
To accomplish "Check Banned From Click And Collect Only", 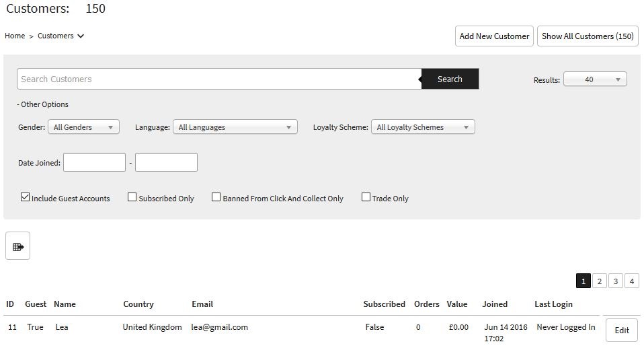I will [x=216, y=197].
